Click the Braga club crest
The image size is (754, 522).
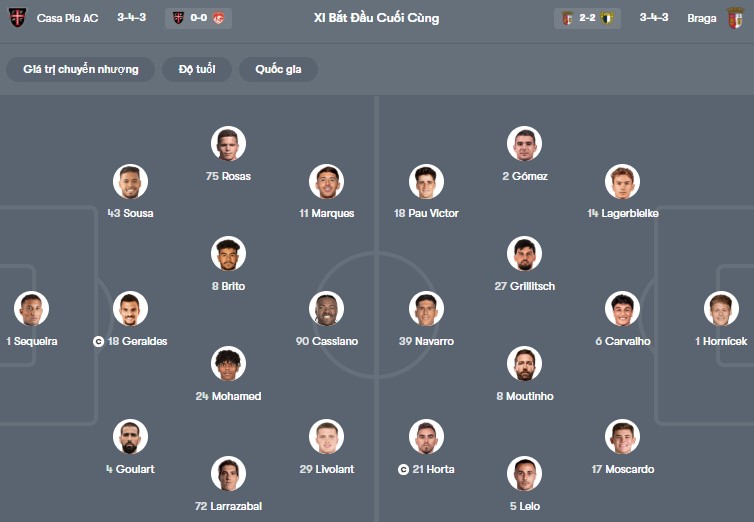coord(735,18)
